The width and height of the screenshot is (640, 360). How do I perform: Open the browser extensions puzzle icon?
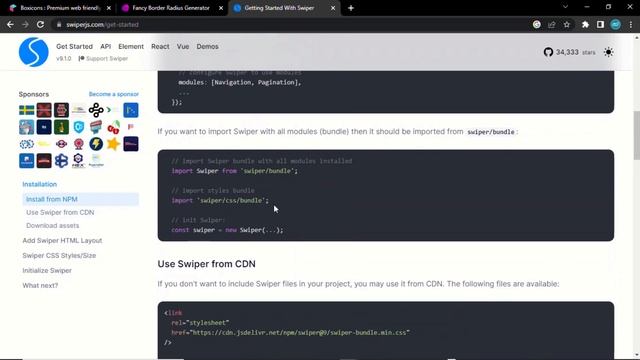tap(585, 24)
